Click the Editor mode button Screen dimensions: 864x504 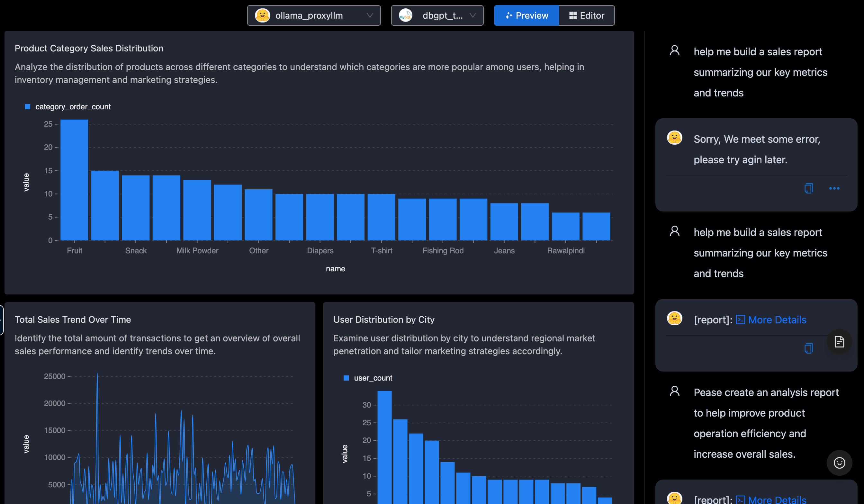pyautogui.click(x=586, y=15)
